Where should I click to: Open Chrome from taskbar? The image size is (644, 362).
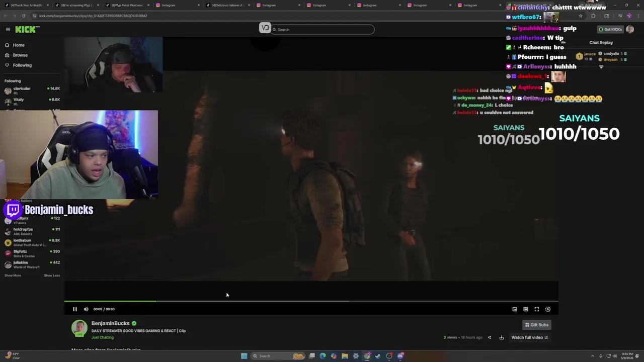click(x=367, y=356)
